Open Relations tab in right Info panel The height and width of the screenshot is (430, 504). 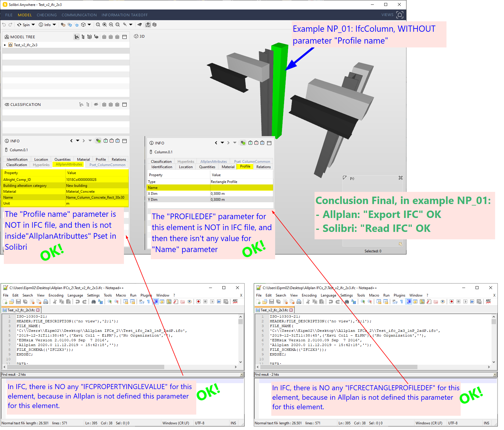(264, 167)
